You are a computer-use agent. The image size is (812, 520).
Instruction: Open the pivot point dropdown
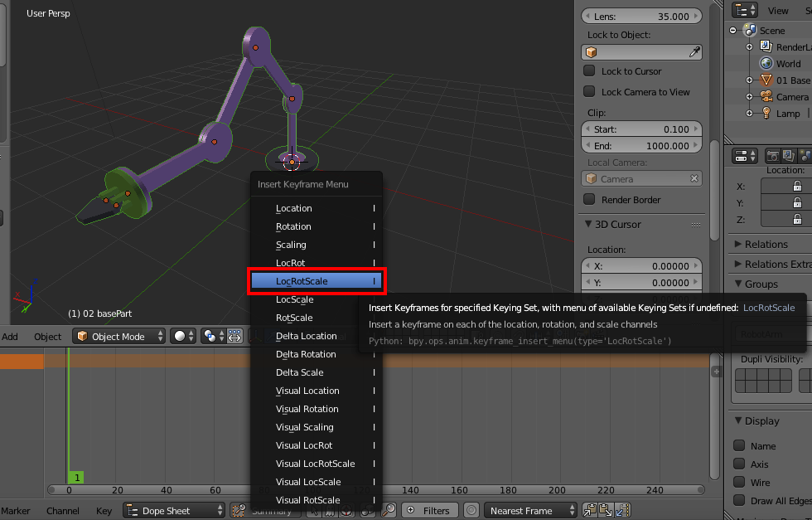[214, 336]
